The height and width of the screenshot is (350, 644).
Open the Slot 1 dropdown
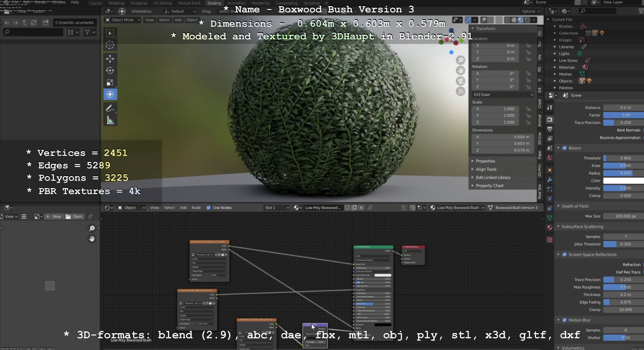pyautogui.click(x=277, y=208)
